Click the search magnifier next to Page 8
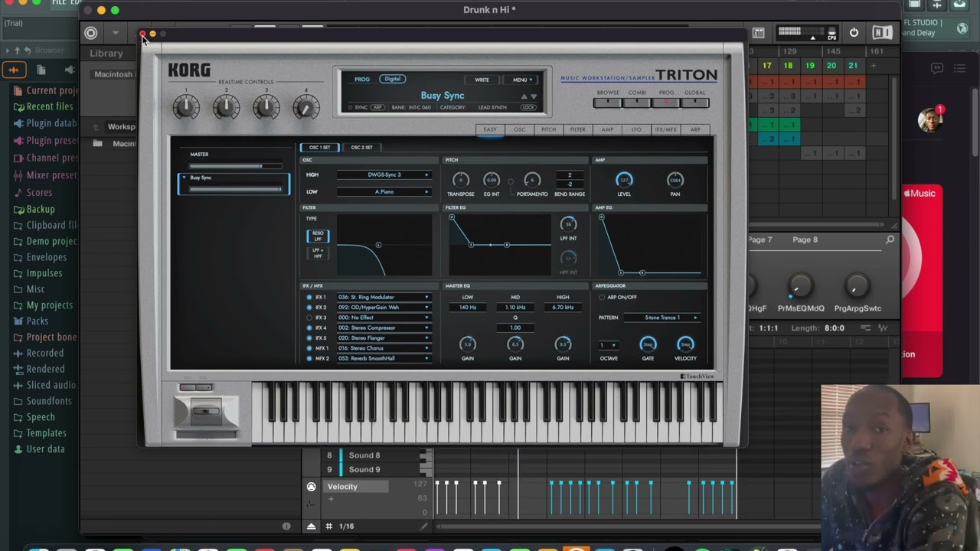The width and height of the screenshot is (980, 551). (x=890, y=240)
